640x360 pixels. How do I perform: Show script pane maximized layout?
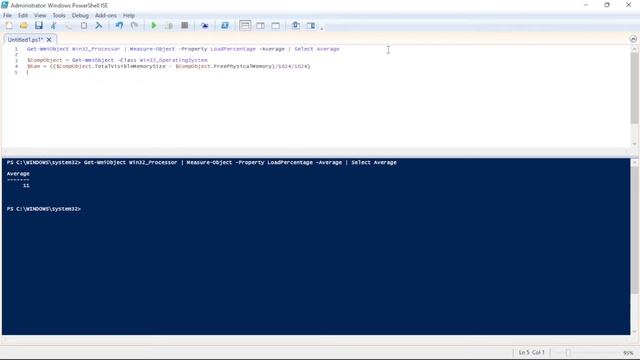pyautogui.click(x=276, y=25)
